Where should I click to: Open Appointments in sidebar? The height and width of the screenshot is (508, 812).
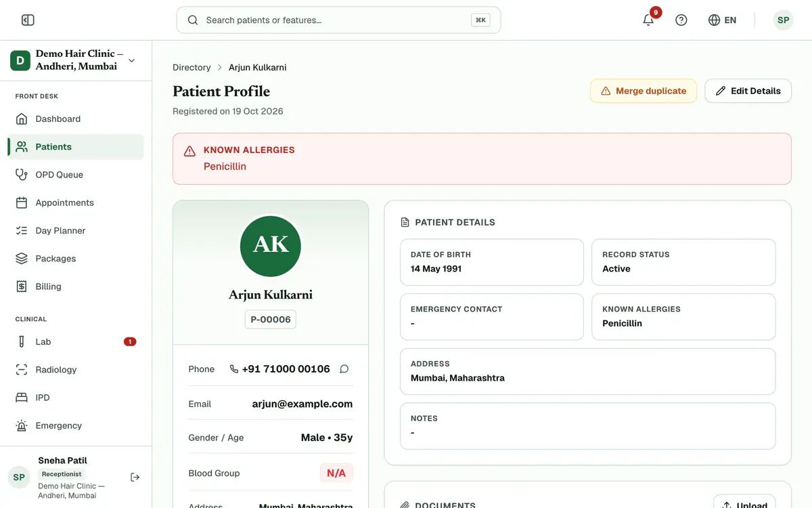(76, 203)
